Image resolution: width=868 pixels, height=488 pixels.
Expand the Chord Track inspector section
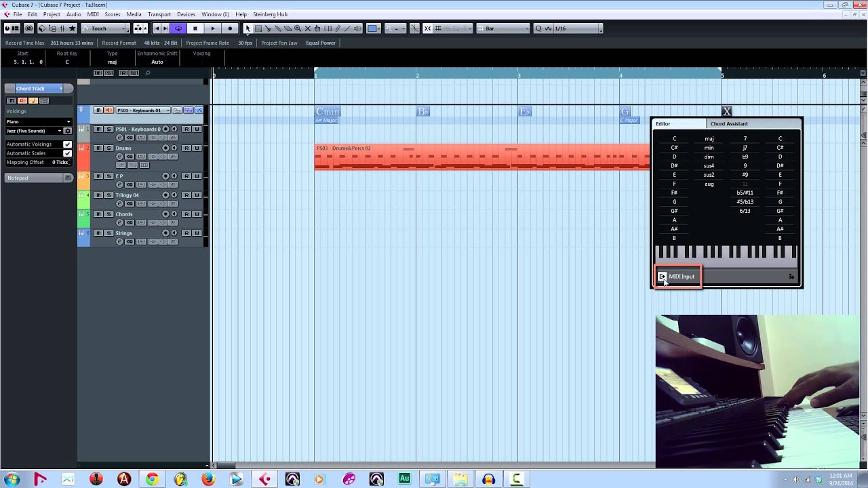pyautogui.click(x=38, y=88)
